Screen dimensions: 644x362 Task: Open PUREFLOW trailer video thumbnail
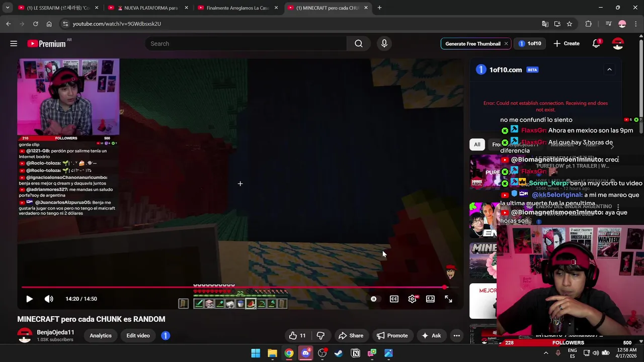click(483, 172)
